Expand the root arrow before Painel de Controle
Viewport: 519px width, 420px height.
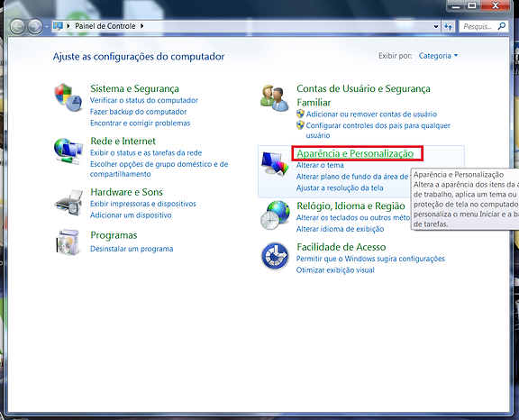tap(68, 26)
